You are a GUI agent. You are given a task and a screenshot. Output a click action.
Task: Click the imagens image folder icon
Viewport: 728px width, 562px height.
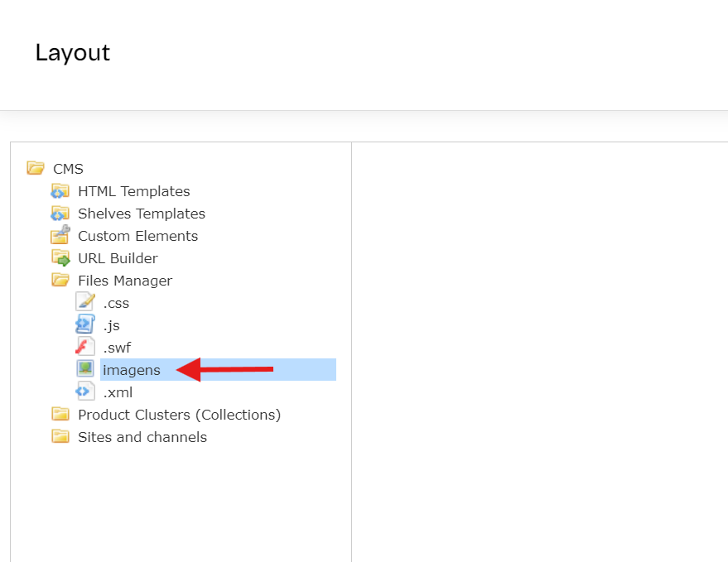pos(84,369)
